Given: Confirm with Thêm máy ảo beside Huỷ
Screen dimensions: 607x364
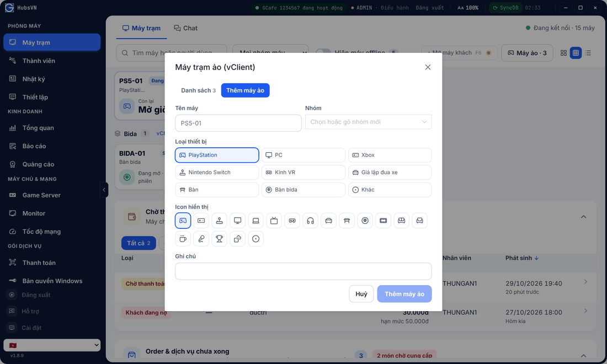Looking at the screenshot, I should [404, 294].
